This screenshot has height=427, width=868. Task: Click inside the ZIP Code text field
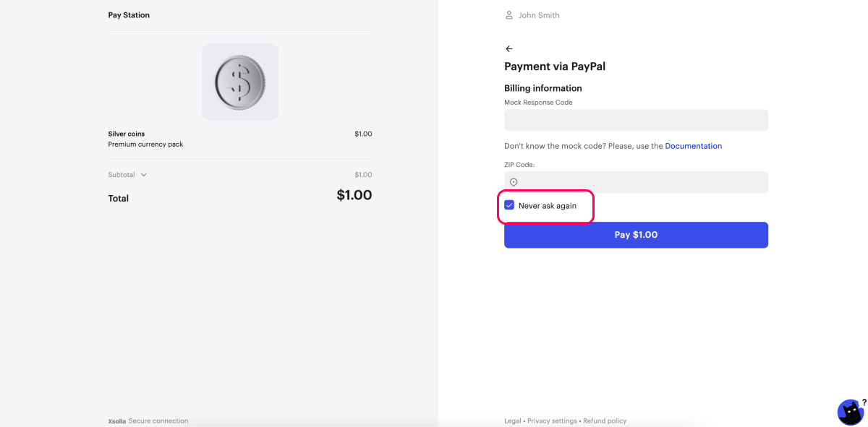pyautogui.click(x=640, y=182)
